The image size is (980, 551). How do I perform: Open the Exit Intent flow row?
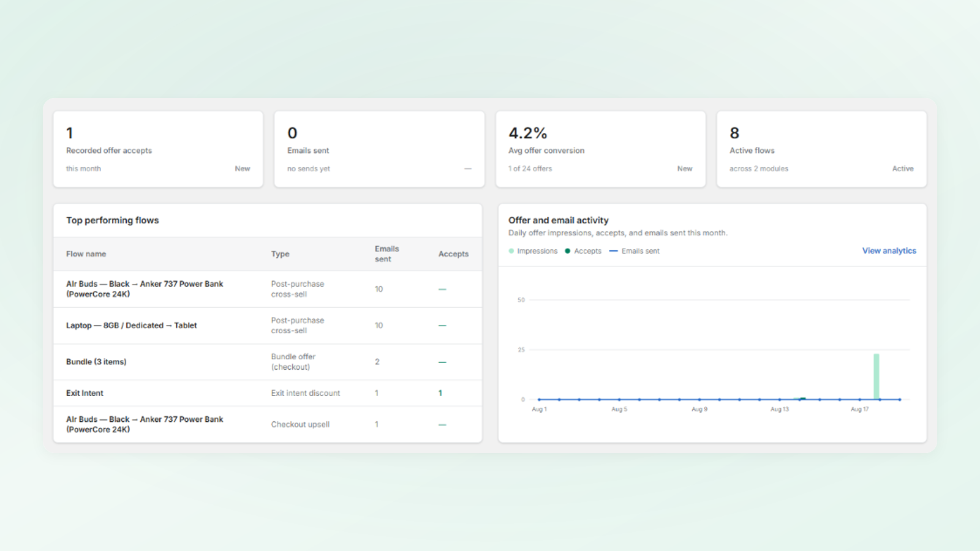tap(268, 393)
